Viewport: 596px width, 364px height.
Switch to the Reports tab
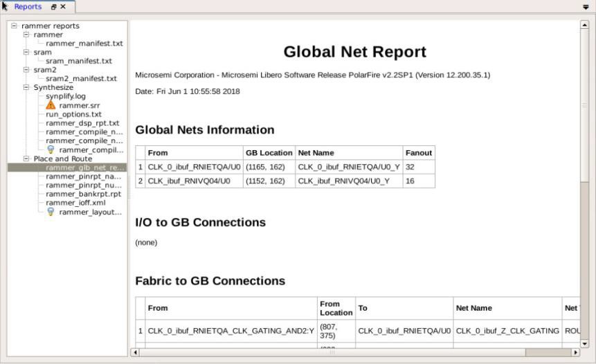(28, 7)
